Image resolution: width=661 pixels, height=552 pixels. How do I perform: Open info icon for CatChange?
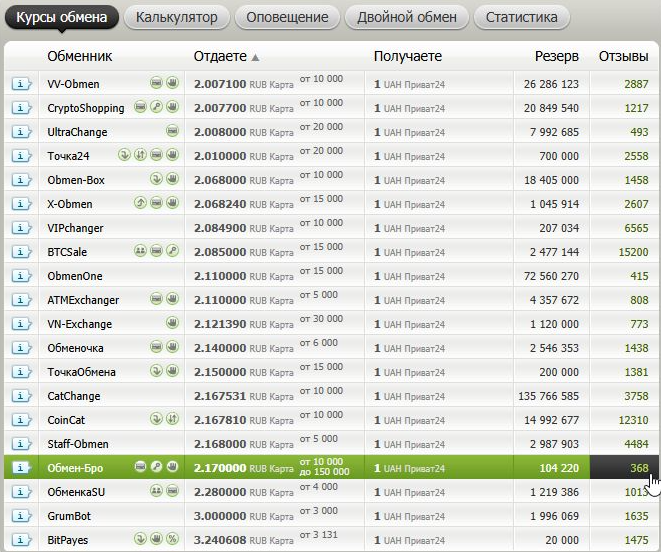pyautogui.click(x=21, y=396)
